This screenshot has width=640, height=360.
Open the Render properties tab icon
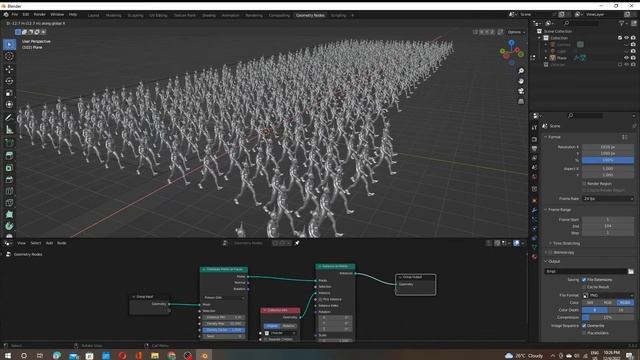tap(534, 140)
